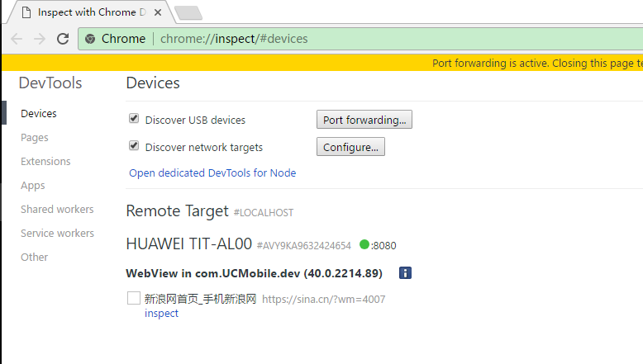Click the https://sina.cn/?wm=4007 URL text
Screen dimensions: 643x364
click(x=323, y=300)
